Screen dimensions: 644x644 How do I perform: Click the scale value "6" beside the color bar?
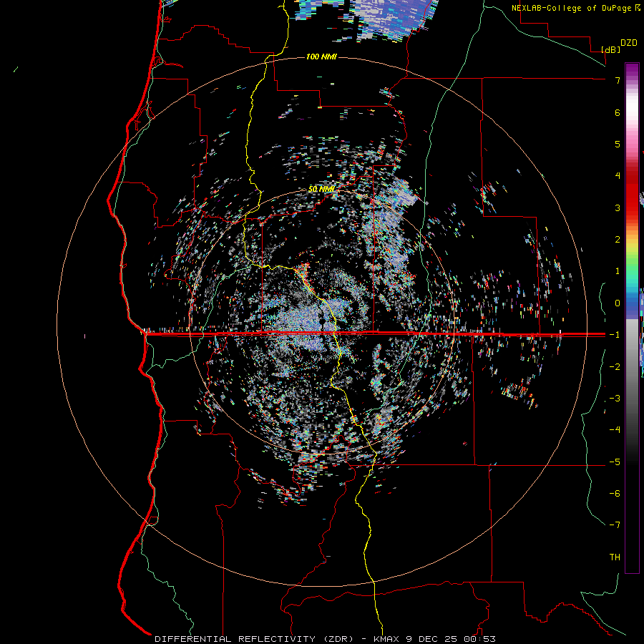(x=618, y=112)
